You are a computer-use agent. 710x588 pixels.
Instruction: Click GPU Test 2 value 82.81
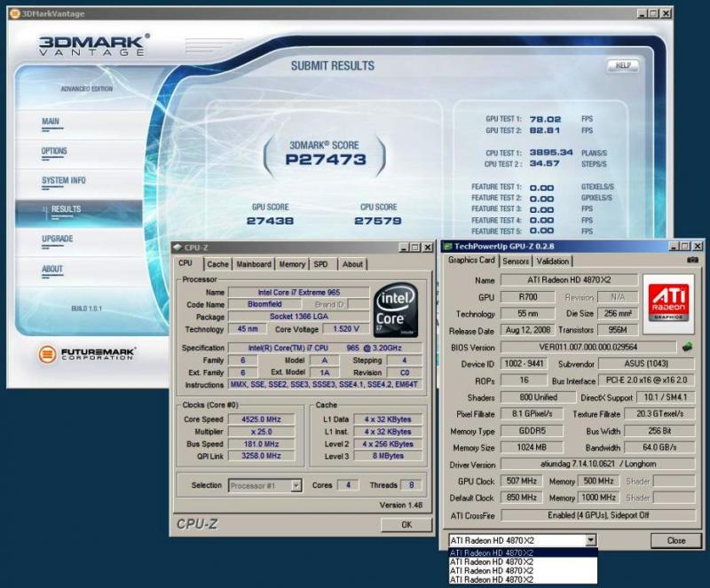[x=545, y=130]
